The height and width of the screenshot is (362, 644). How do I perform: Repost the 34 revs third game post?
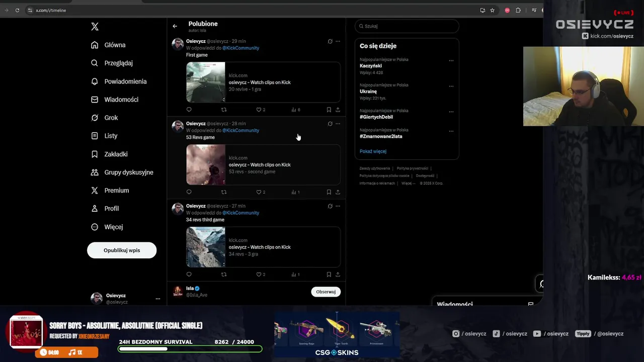pyautogui.click(x=224, y=275)
